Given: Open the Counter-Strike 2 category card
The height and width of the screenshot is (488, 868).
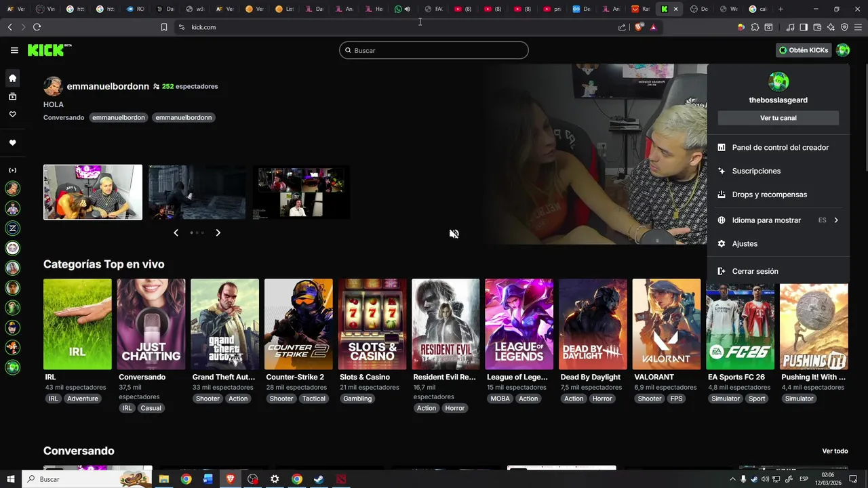Looking at the screenshot, I should [298, 324].
